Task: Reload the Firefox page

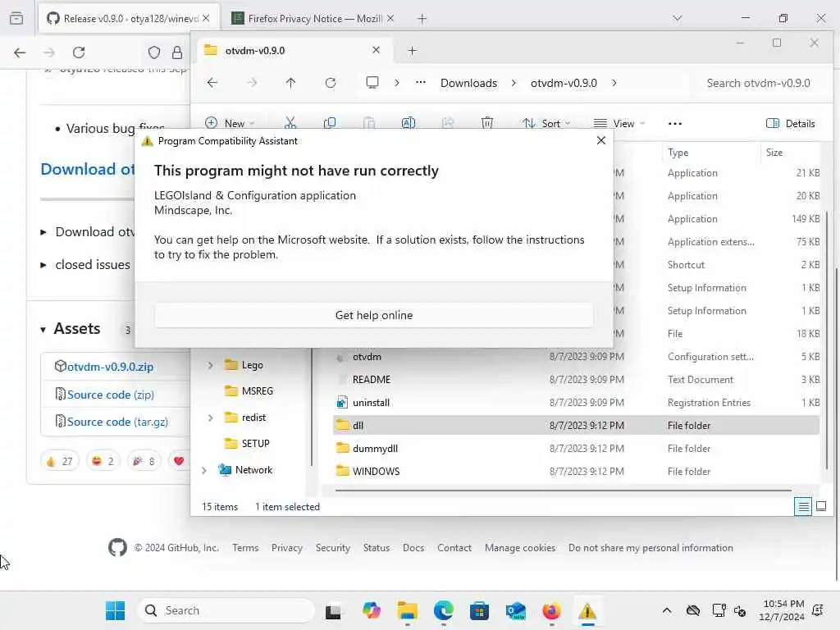Action: [x=79, y=52]
